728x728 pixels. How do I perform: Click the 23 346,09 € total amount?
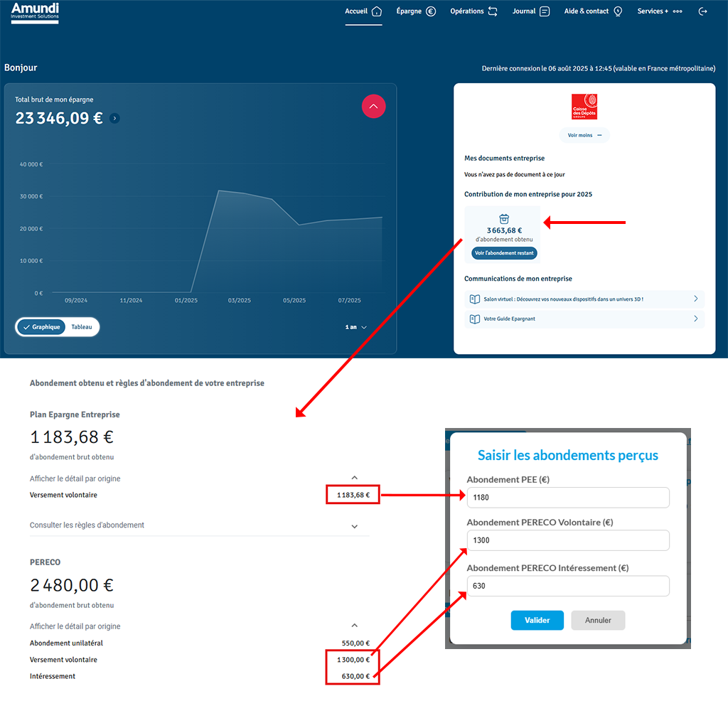click(x=59, y=119)
